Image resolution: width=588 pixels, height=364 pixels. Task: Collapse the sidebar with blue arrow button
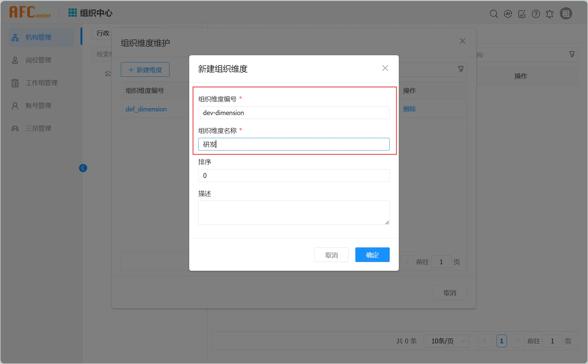[x=83, y=168]
